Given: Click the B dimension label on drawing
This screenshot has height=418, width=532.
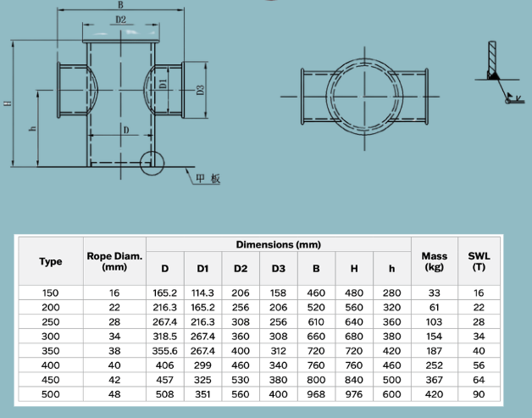Looking at the screenshot, I should (119, 7).
